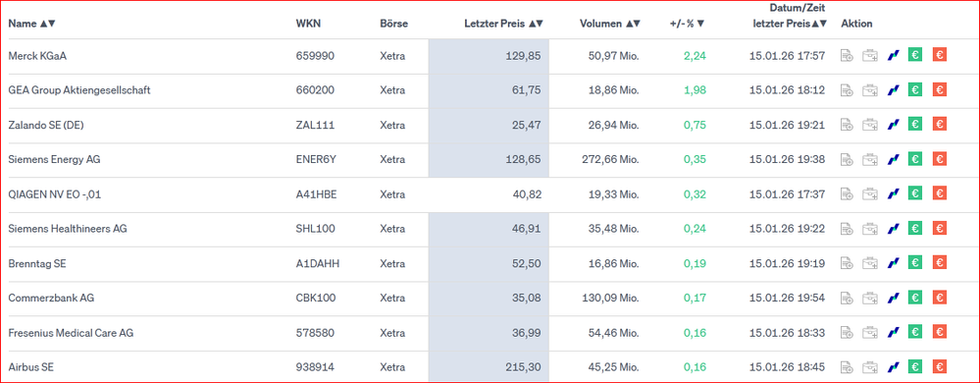Screen dimensions: 980x383
Task: Add Fresenius Medical Care to watchlist icon
Action: click(847, 333)
